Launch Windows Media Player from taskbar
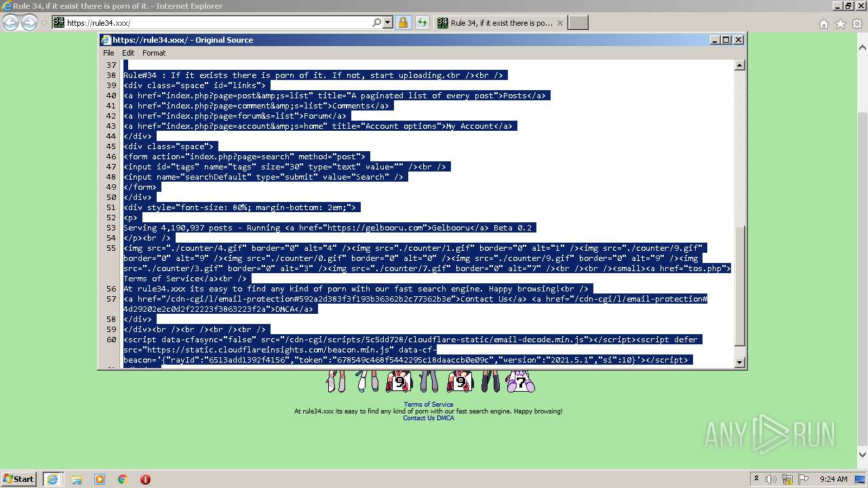 coord(100,479)
